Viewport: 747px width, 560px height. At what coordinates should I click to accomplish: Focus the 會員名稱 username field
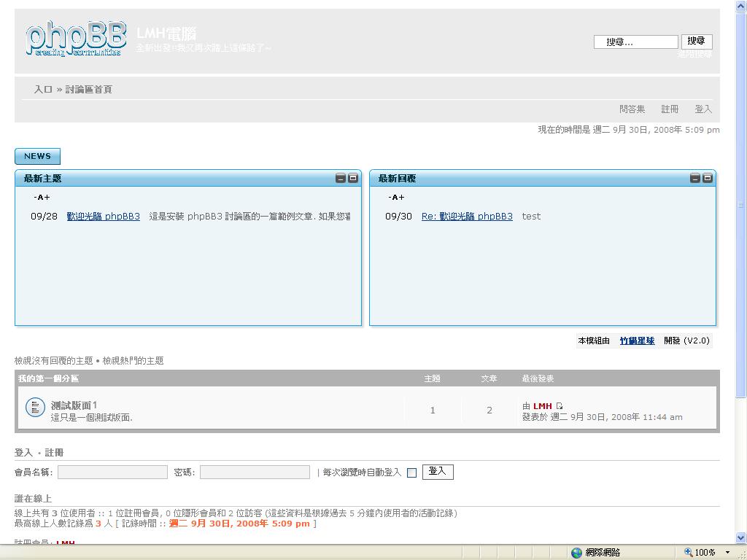pyautogui.click(x=112, y=472)
